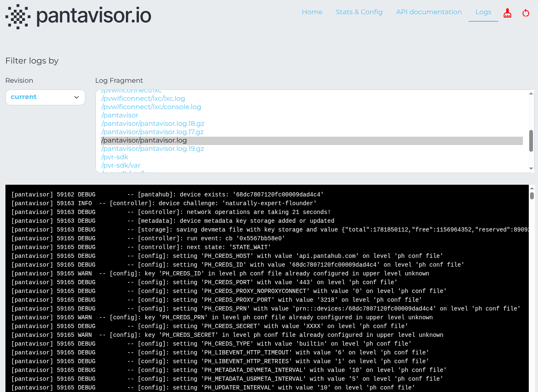Viewport: 538px width, 392px height.
Task: Click the log viewer scrollbar
Action: point(532,196)
